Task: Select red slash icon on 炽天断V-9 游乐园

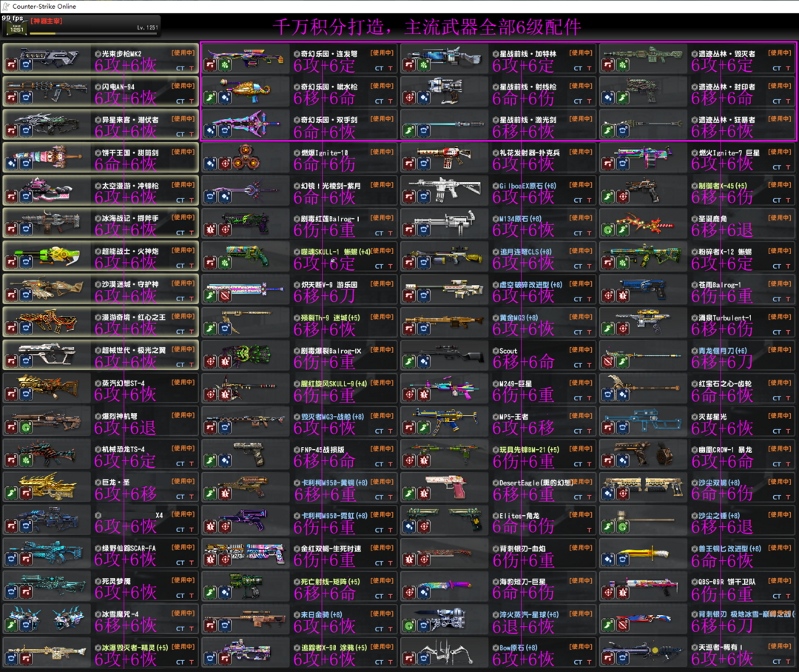Action: (225, 296)
